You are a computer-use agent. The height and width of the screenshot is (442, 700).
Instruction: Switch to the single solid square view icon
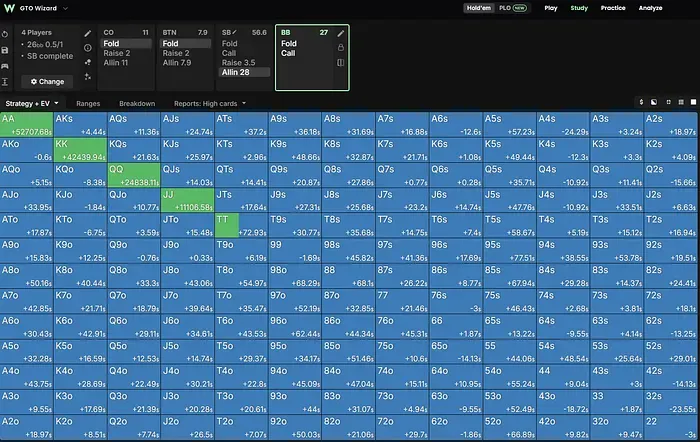pyautogui.click(x=693, y=102)
